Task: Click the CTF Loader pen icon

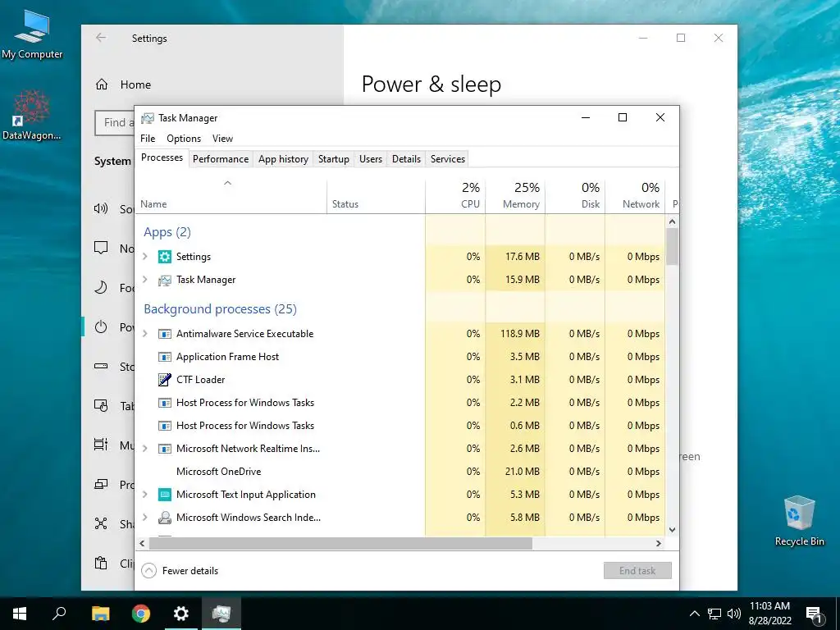Action: [164, 380]
